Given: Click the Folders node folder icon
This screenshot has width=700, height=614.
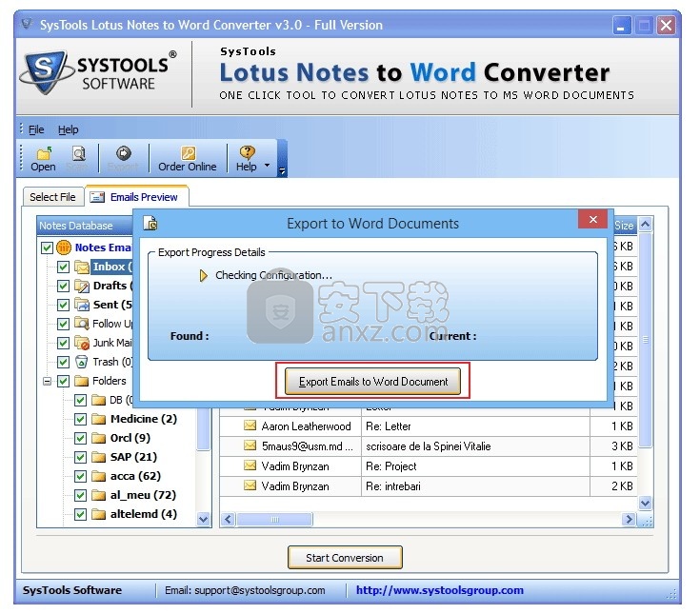Looking at the screenshot, I should tap(82, 381).
